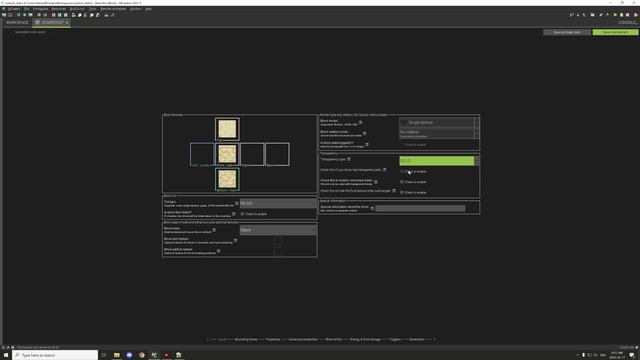Select the front block texture slot

coord(227,154)
